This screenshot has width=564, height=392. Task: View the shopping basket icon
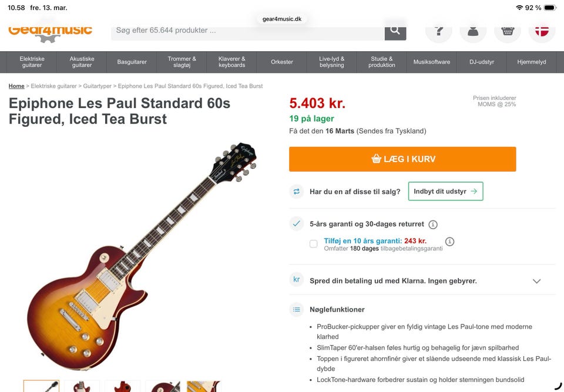508,31
